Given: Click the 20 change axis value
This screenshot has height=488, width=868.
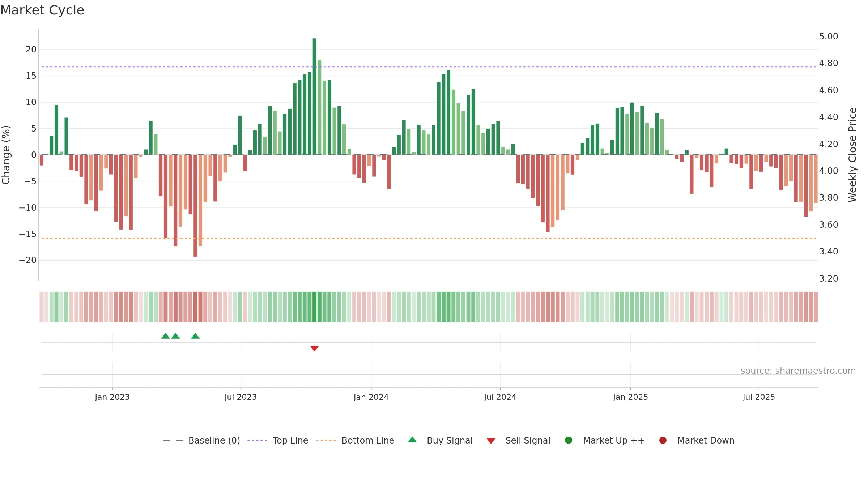Looking at the screenshot, I should click(x=31, y=50).
